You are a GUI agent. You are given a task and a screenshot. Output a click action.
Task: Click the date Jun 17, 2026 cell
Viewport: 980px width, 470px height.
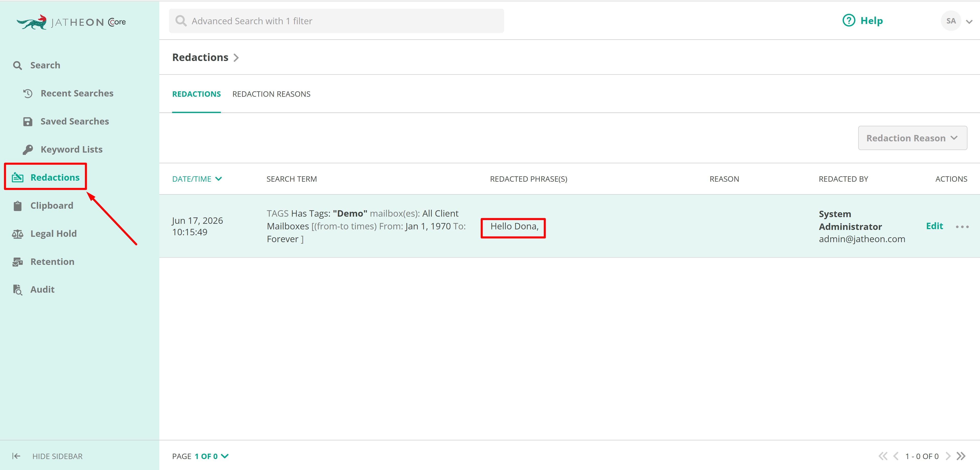pyautogui.click(x=197, y=226)
